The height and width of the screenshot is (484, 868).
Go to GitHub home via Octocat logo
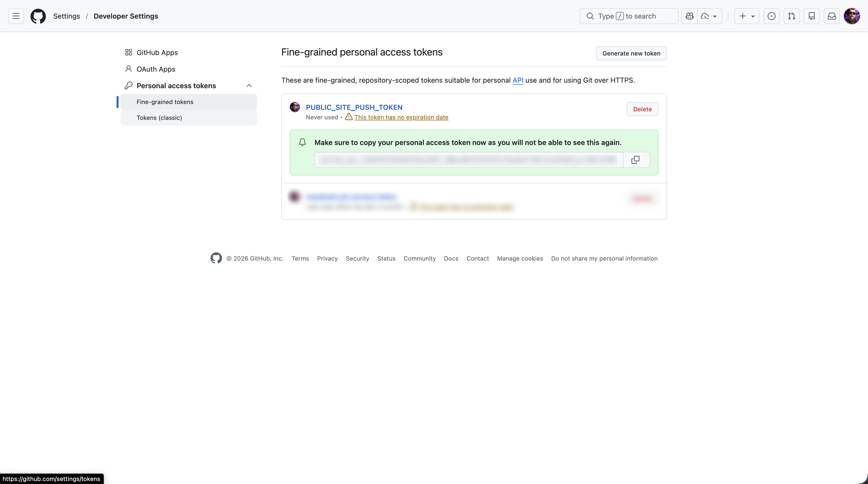pyautogui.click(x=38, y=16)
